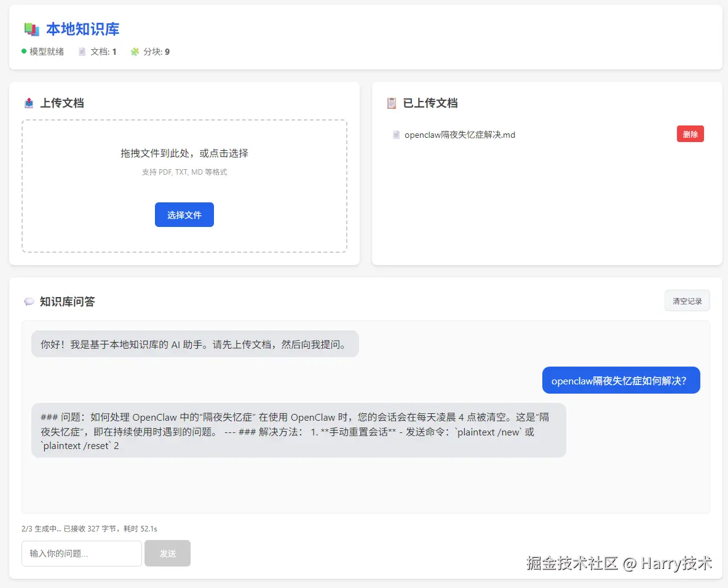Click the 知识库问答 section heading

[x=67, y=301]
